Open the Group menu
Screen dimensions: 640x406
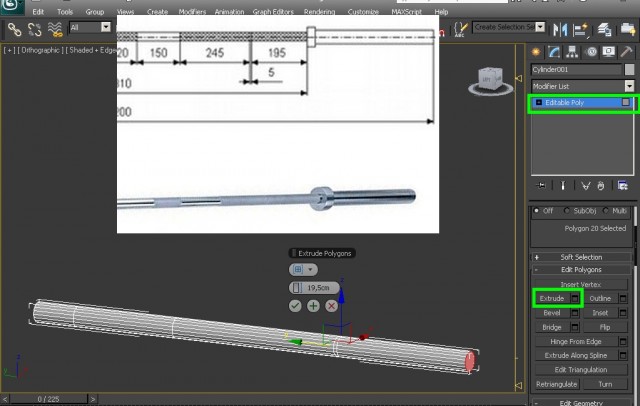(95, 12)
